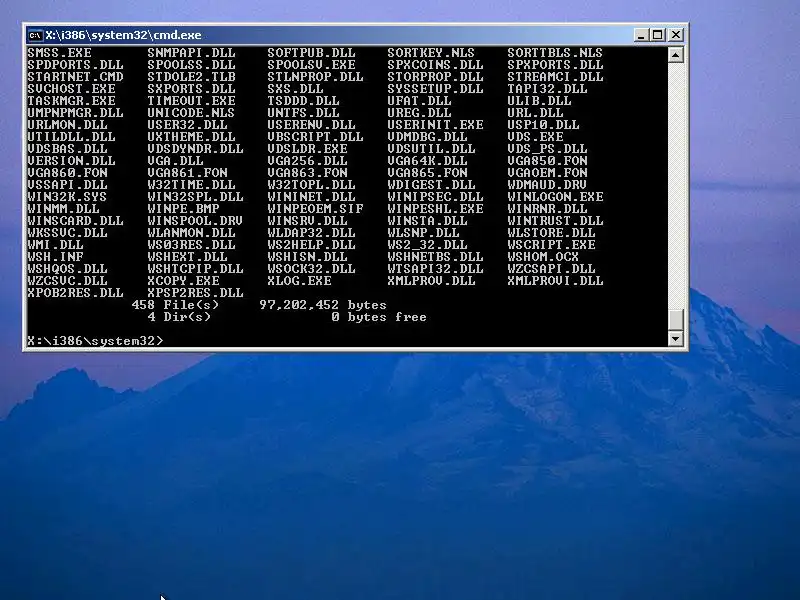Click WS2_32.DLL entry
Viewport: 800px width, 600px height.
point(427,245)
